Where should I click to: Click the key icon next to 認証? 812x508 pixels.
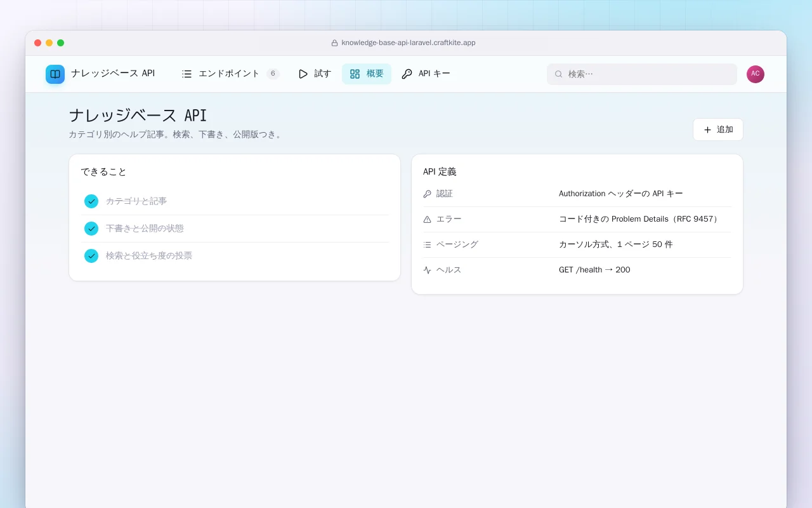pyautogui.click(x=427, y=194)
